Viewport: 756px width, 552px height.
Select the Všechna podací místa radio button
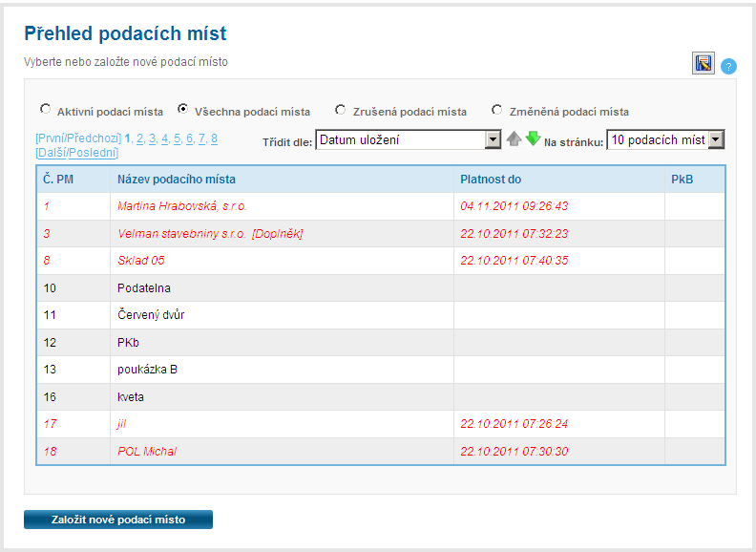click(183, 110)
